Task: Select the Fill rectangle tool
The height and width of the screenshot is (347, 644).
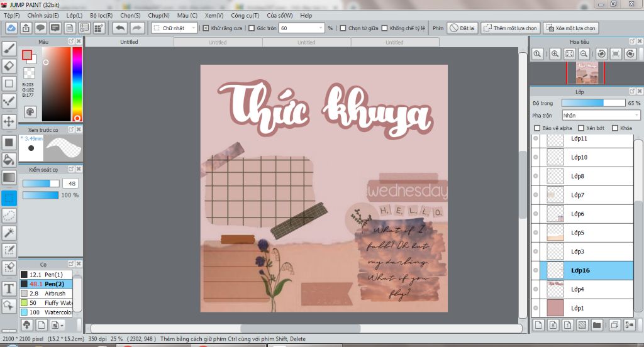Action: (9, 143)
